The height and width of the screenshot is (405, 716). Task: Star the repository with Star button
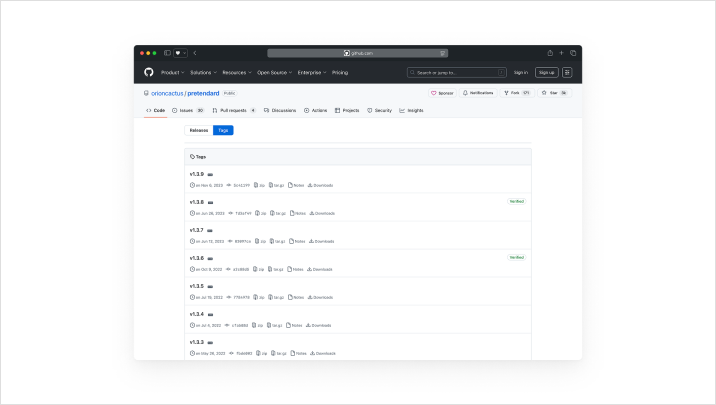554,93
